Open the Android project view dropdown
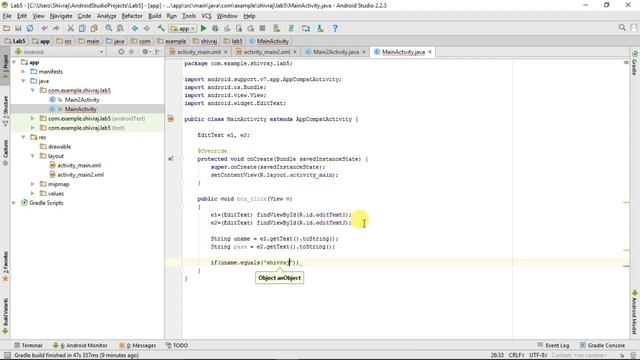 click(x=59, y=52)
